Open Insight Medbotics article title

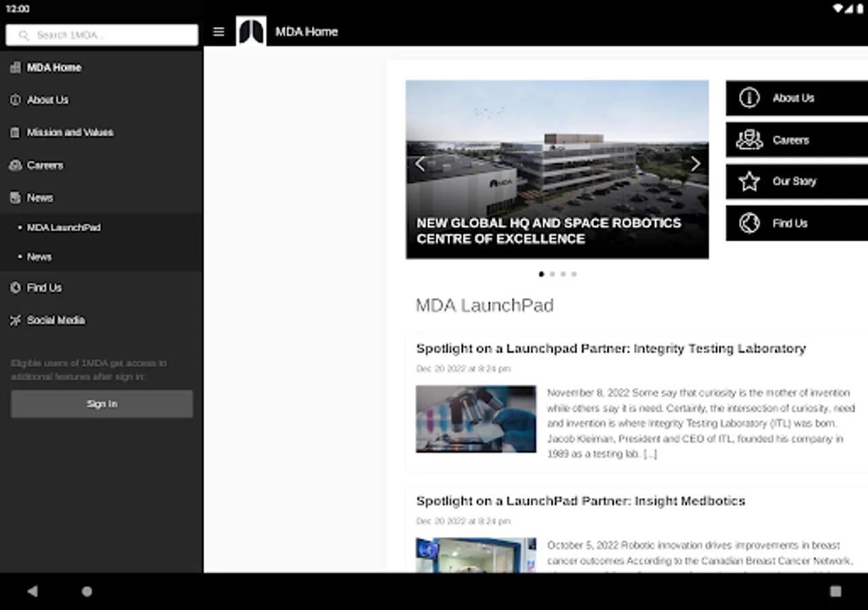coord(580,501)
